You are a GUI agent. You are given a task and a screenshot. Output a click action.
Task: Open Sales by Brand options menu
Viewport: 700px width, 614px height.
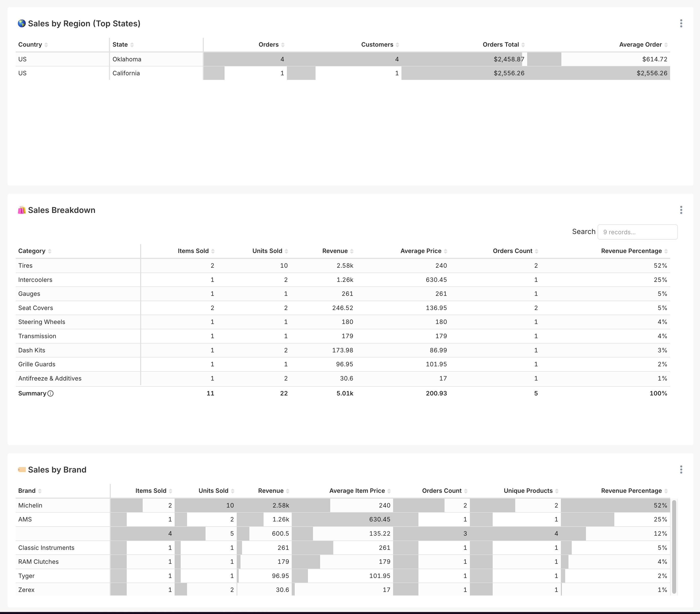(681, 469)
